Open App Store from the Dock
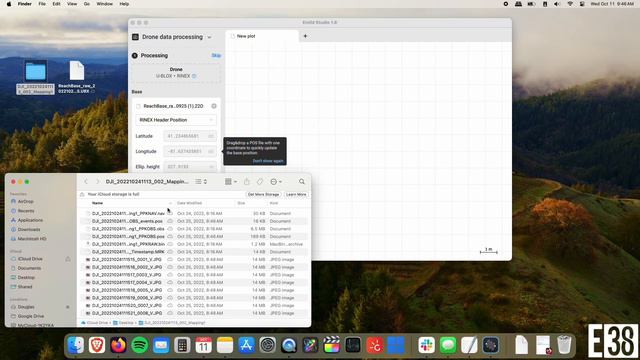The height and width of the screenshot is (360, 640). (x=246, y=345)
